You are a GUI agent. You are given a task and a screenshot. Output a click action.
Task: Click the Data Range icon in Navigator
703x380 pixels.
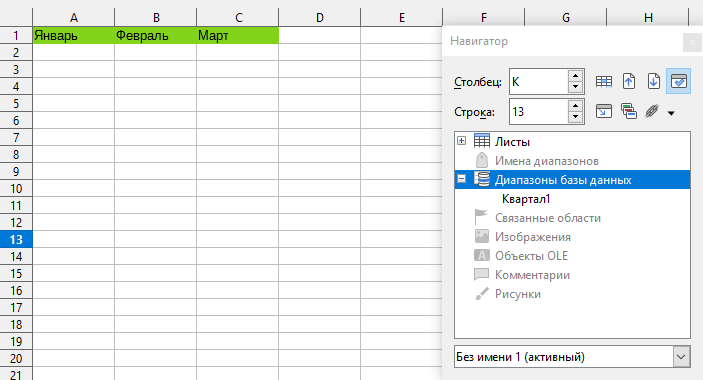coord(603,82)
